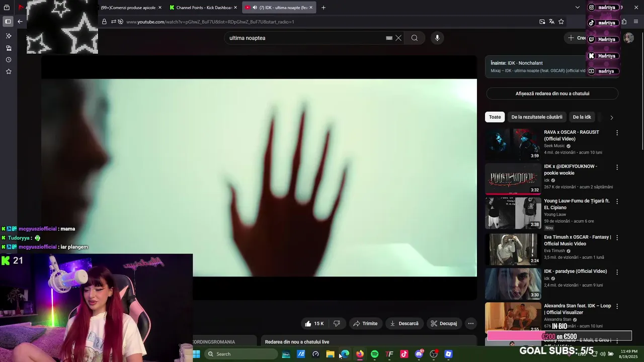Screen dimensions: 644x362
Task: Open tracking protection shield icon
Action: click(120, 22)
